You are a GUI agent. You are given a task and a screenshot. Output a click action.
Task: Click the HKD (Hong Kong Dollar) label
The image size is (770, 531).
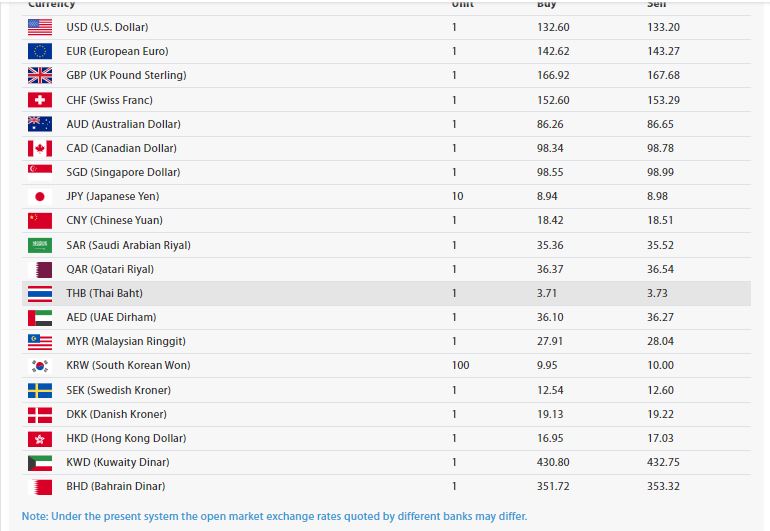pos(126,438)
